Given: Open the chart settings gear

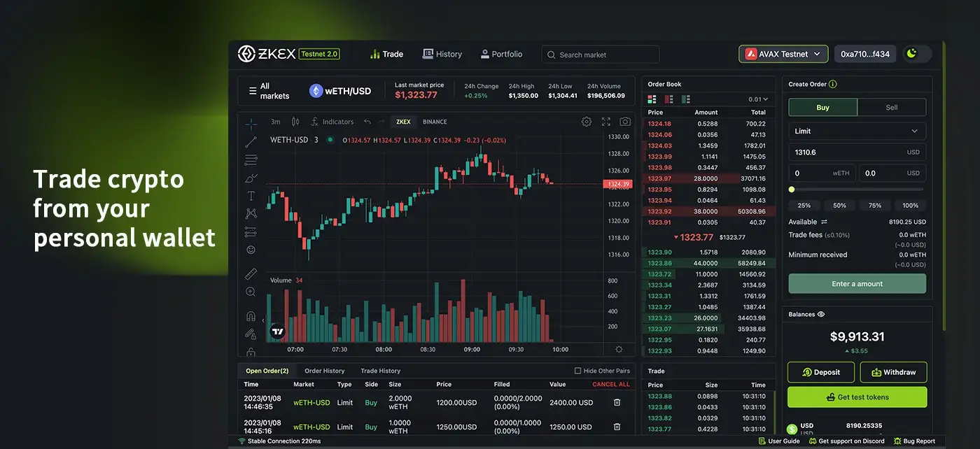Looking at the screenshot, I should pos(587,122).
